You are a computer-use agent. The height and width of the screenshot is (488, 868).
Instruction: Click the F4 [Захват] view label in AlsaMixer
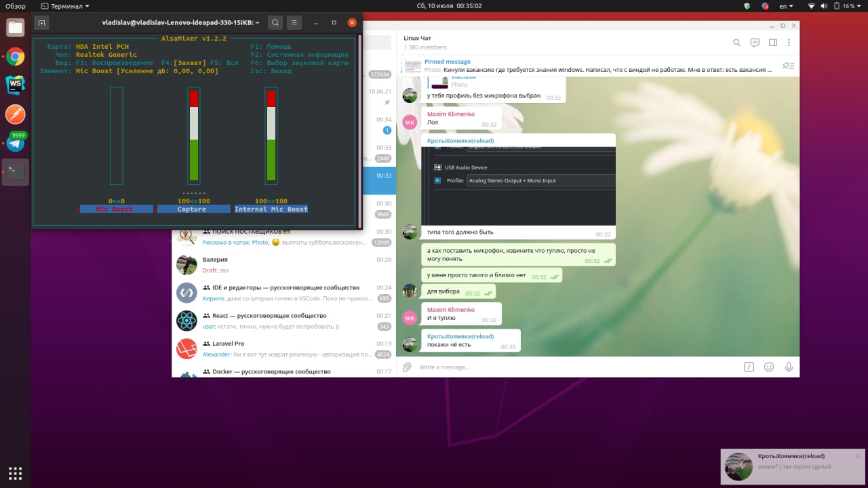[x=184, y=62]
